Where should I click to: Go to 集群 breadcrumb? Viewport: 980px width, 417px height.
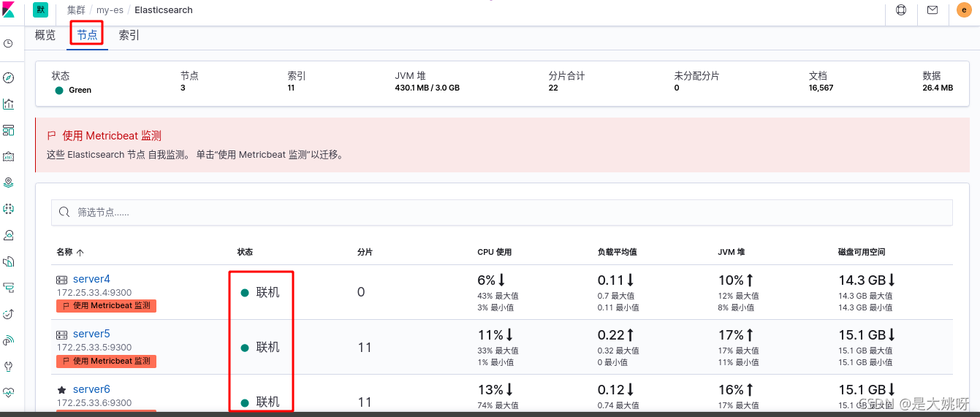coord(76,10)
